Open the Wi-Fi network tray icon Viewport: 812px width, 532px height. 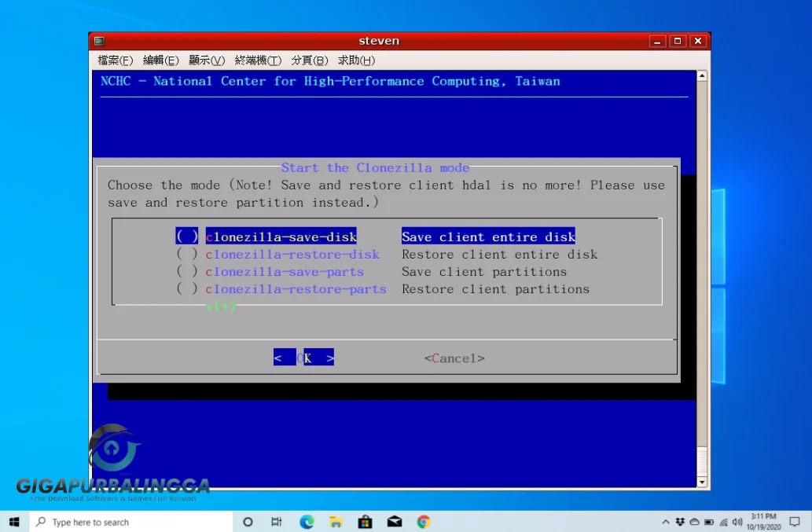click(x=723, y=522)
